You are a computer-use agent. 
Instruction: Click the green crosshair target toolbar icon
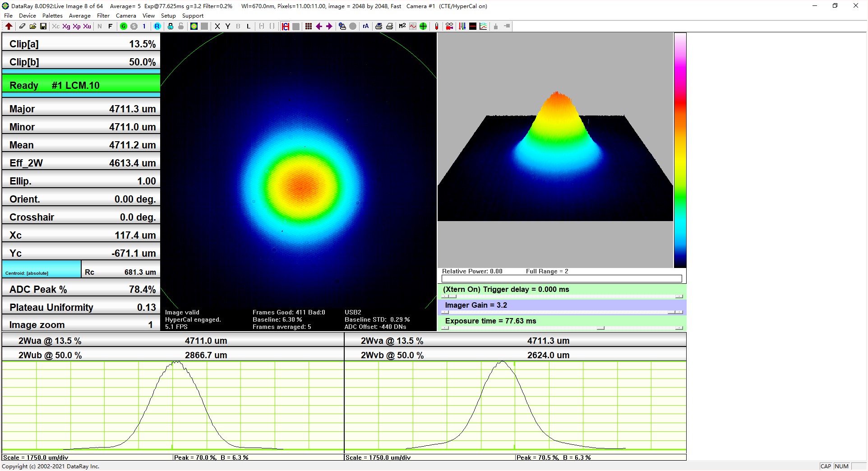(x=423, y=26)
